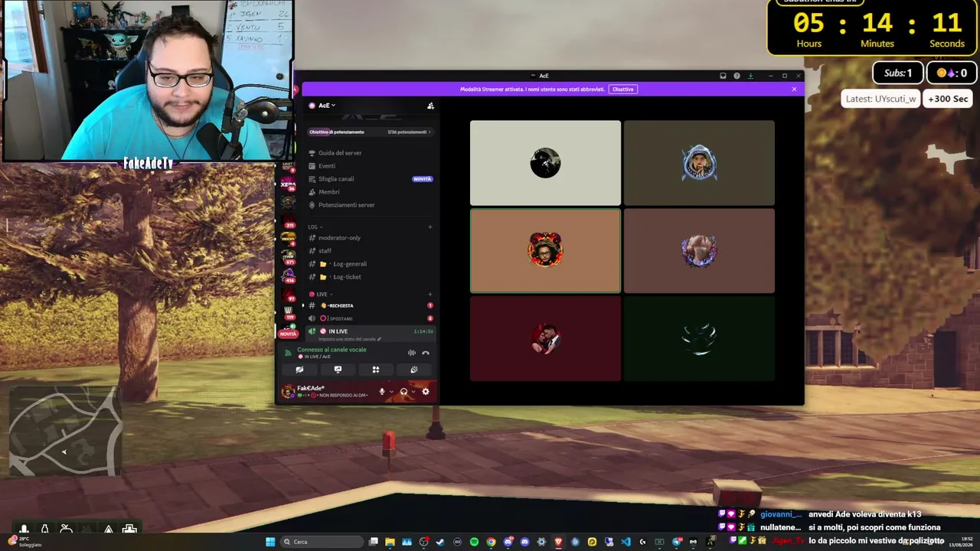
Task: Click the Windows Start button
Action: 270,542
